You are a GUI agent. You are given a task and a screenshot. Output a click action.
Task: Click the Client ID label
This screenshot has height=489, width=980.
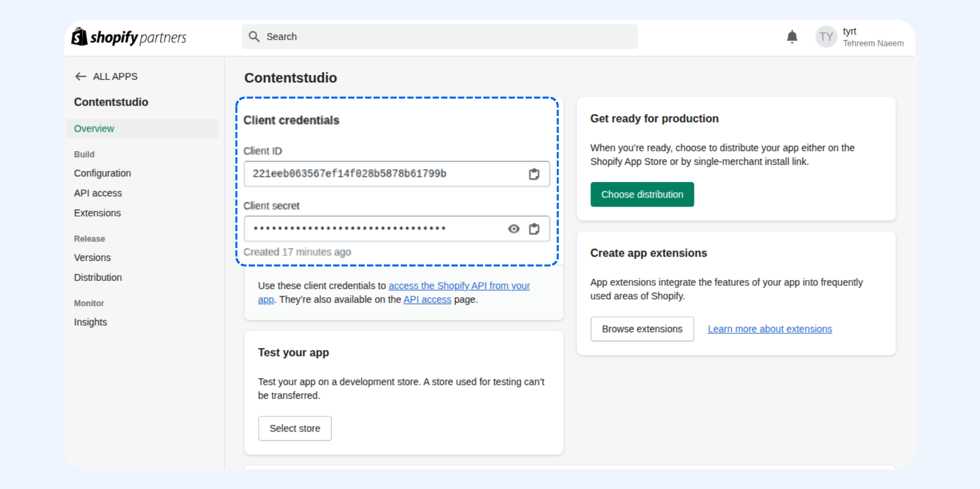coord(262,151)
